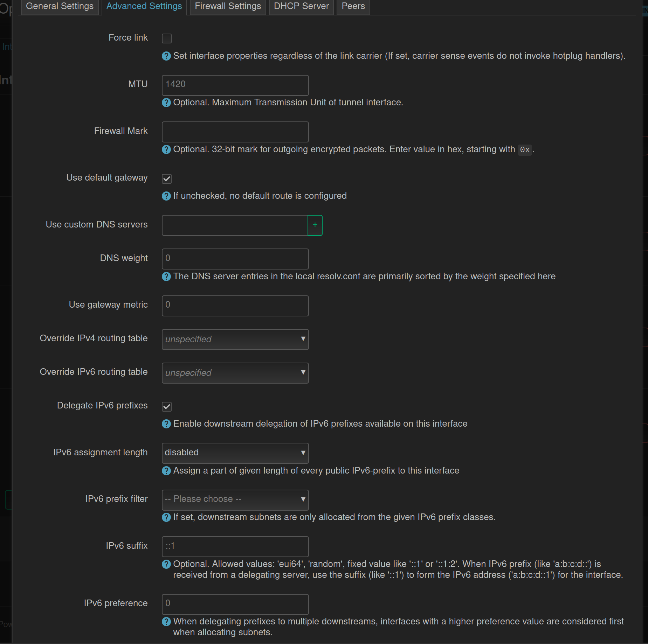The height and width of the screenshot is (644, 648).
Task: Click the 'Firewall Mark' label
Action: click(121, 131)
